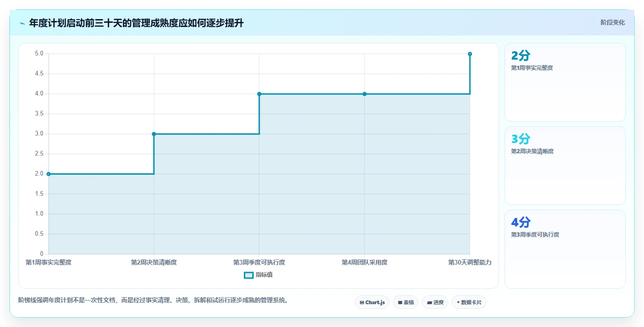Select the 进度 tag

pos(435,302)
